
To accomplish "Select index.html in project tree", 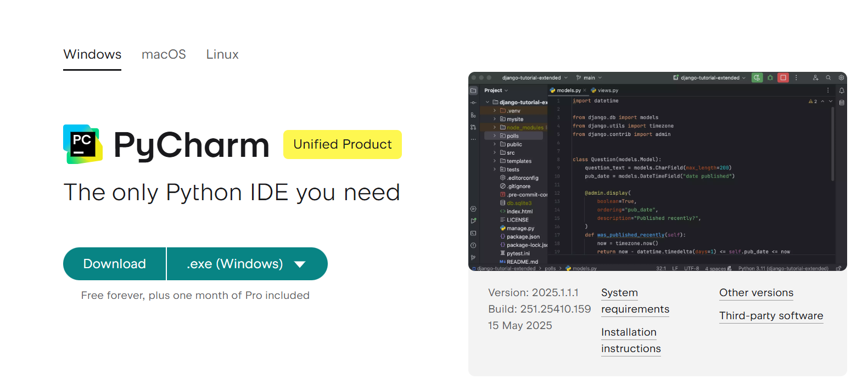I will coord(516,211).
